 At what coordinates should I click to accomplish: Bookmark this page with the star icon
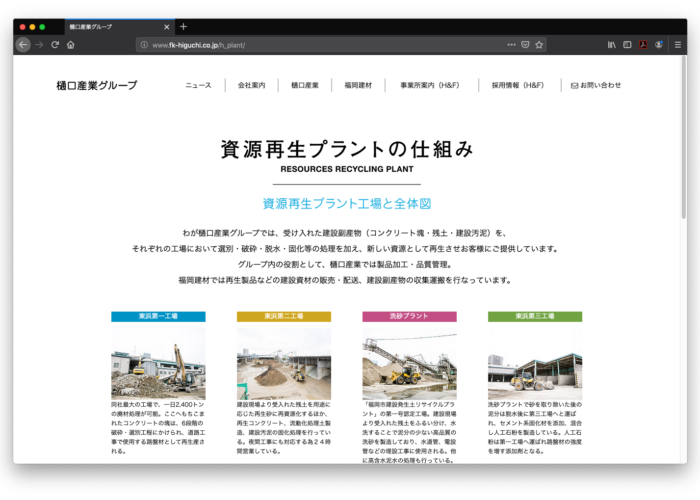540,45
